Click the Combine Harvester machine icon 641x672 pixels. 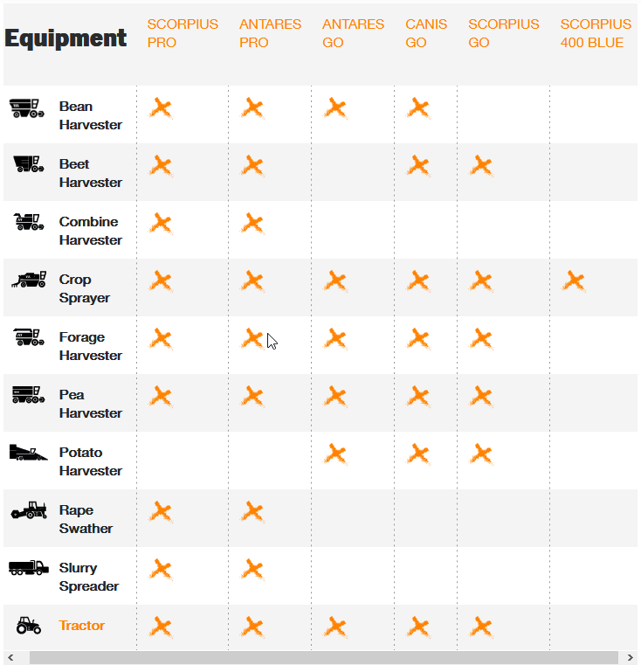[28, 222]
